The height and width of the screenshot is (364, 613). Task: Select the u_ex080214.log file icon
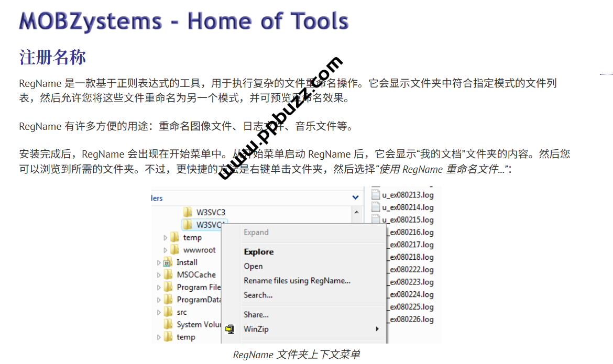pos(376,207)
